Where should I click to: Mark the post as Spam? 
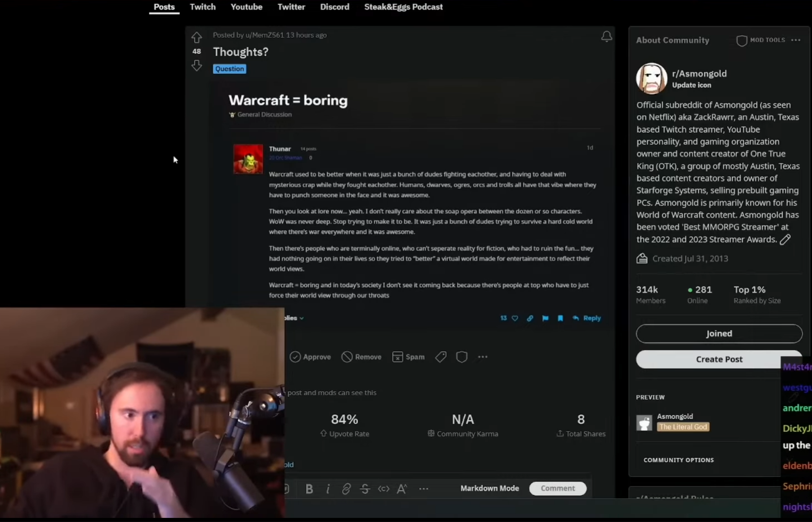(x=408, y=357)
